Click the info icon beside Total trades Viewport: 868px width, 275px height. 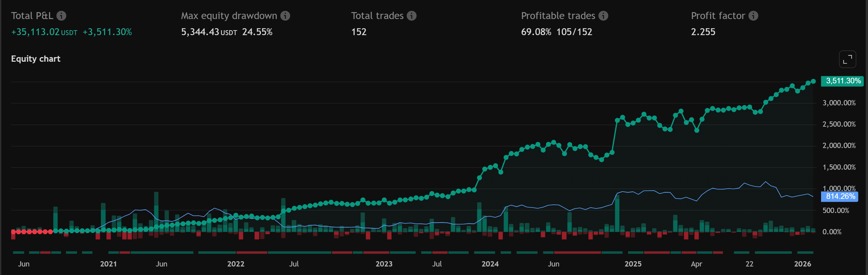(x=411, y=16)
